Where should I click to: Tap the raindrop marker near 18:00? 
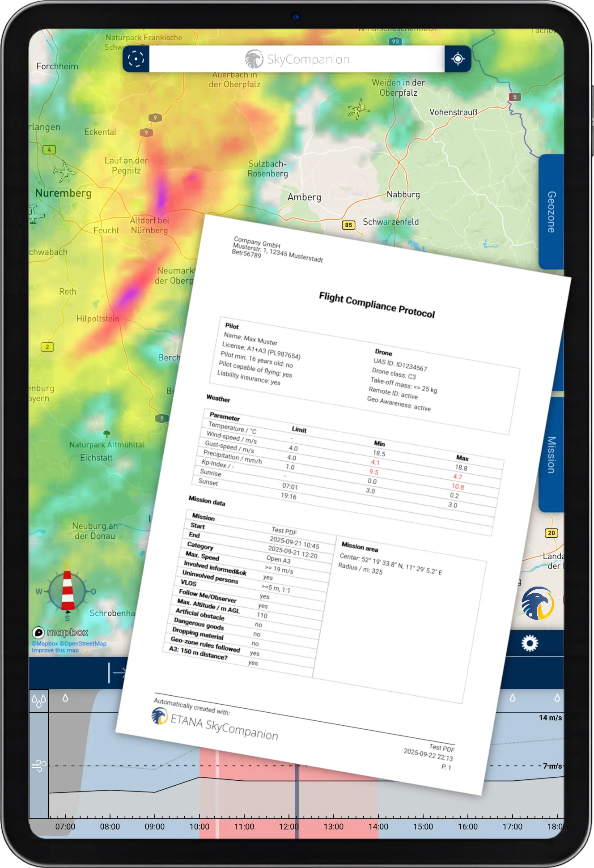click(x=557, y=698)
